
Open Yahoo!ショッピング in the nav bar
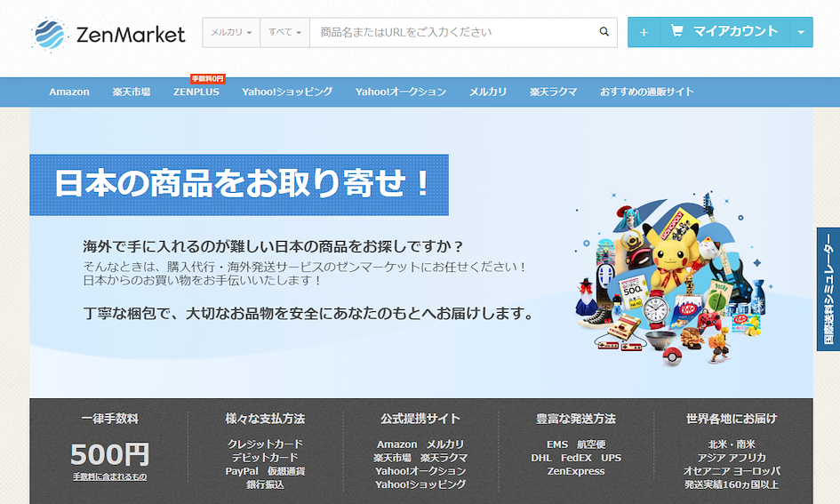point(287,92)
